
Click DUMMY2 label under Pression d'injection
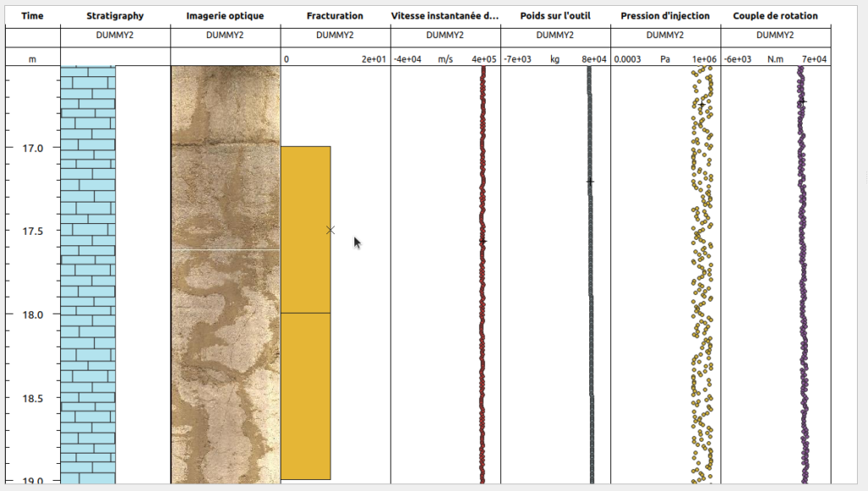[665, 36]
